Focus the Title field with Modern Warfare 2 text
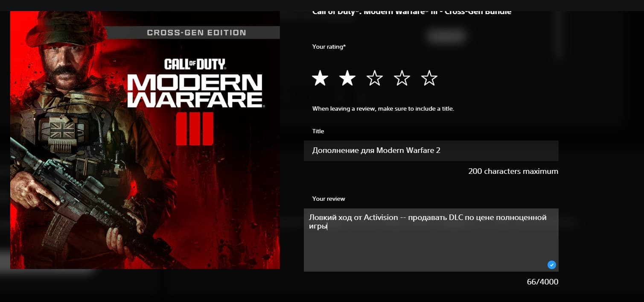 tap(431, 151)
